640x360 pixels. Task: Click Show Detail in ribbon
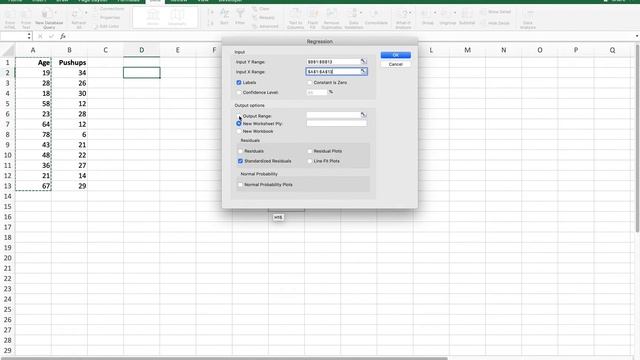point(496,12)
